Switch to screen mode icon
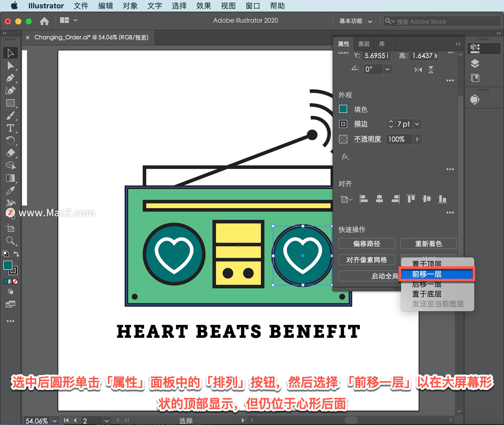The width and height of the screenshot is (504, 425). point(10,304)
